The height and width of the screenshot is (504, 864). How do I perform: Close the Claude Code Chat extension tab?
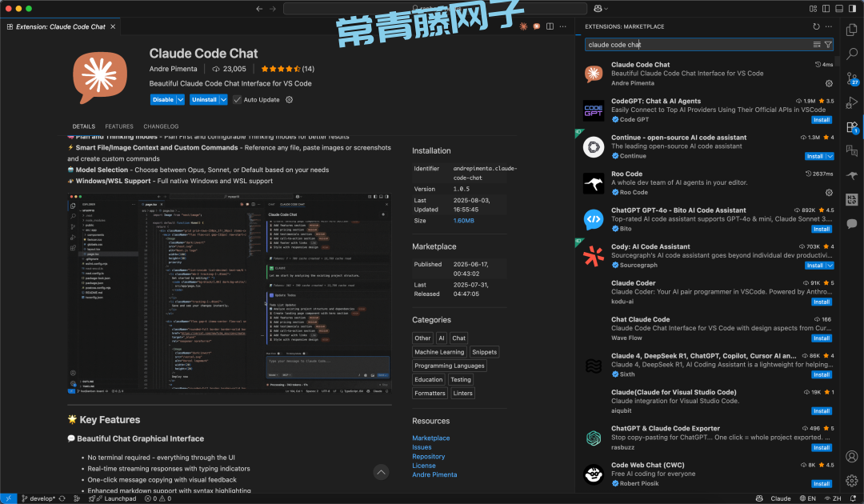(x=113, y=26)
